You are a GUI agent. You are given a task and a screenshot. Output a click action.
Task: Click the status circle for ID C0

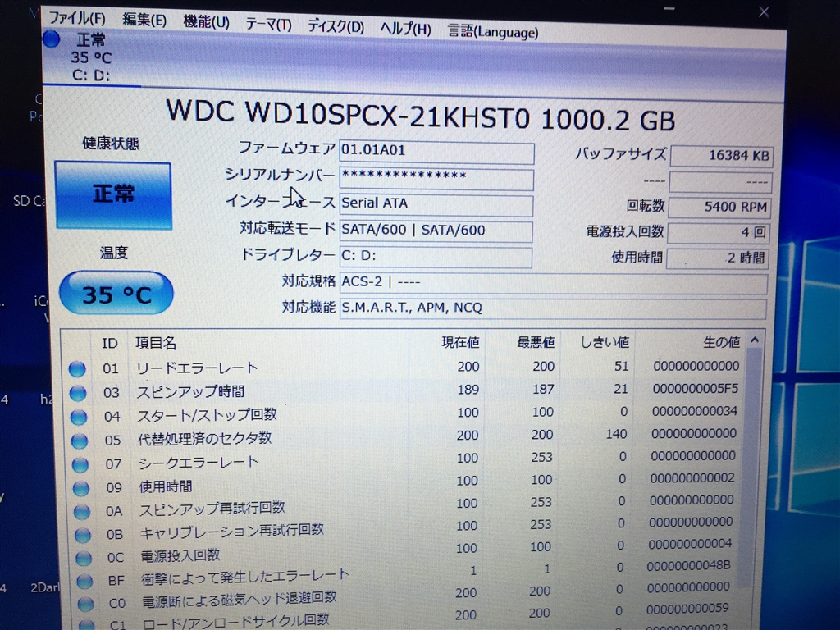pyautogui.click(x=85, y=605)
